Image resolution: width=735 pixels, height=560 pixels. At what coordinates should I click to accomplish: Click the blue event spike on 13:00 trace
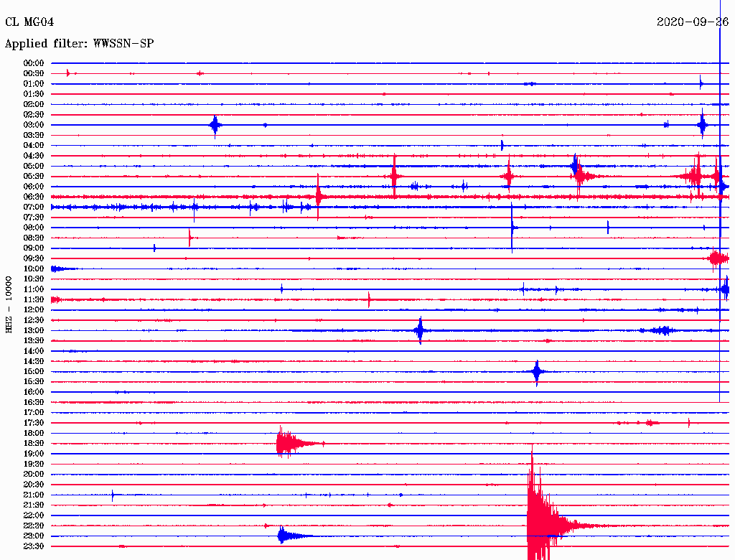421,331
